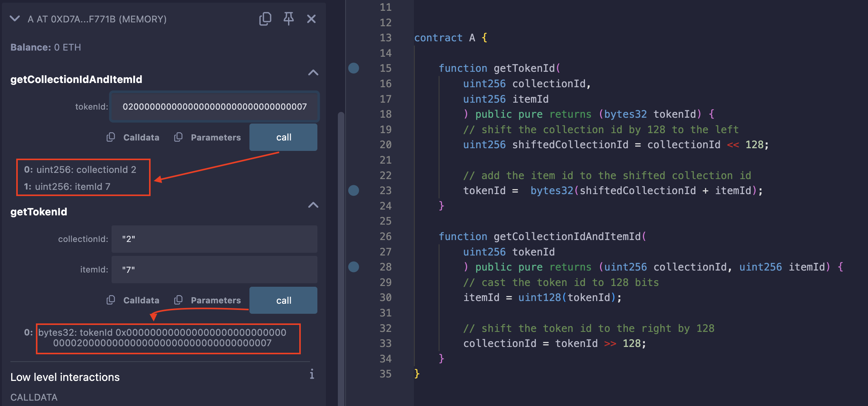Viewport: 868px width, 406px height.
Task: Collapse the getCollectionIdAndItemId function section
Action: point(314,73)
